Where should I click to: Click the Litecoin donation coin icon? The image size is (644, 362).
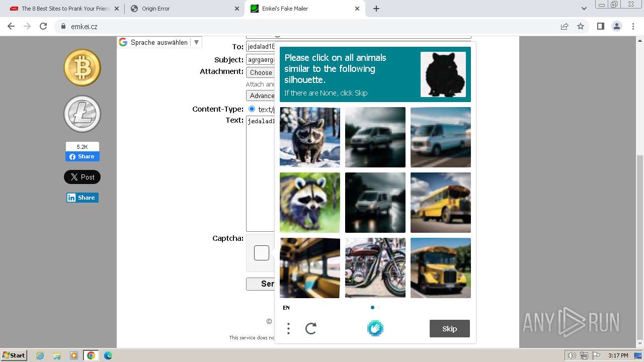(82, 114)
